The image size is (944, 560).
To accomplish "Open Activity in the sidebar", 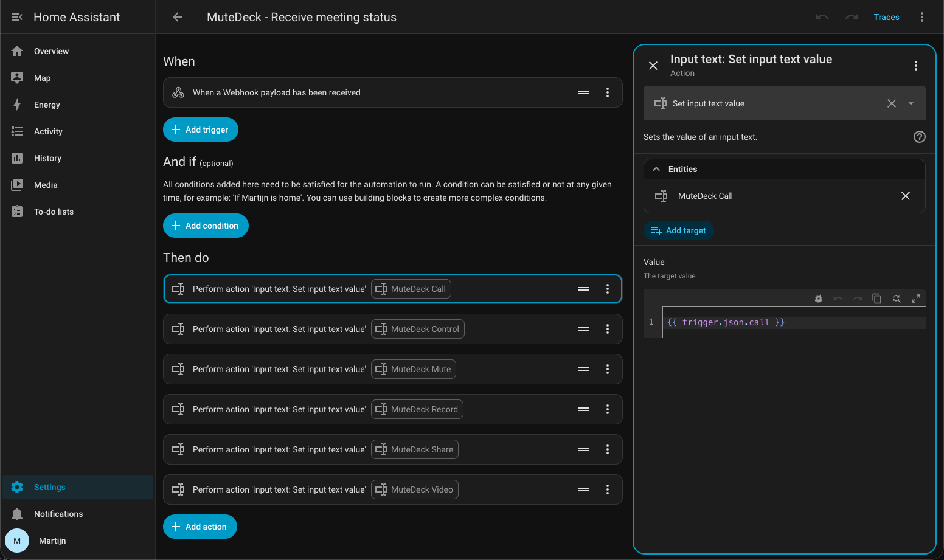I will click(x=78, y=131).
